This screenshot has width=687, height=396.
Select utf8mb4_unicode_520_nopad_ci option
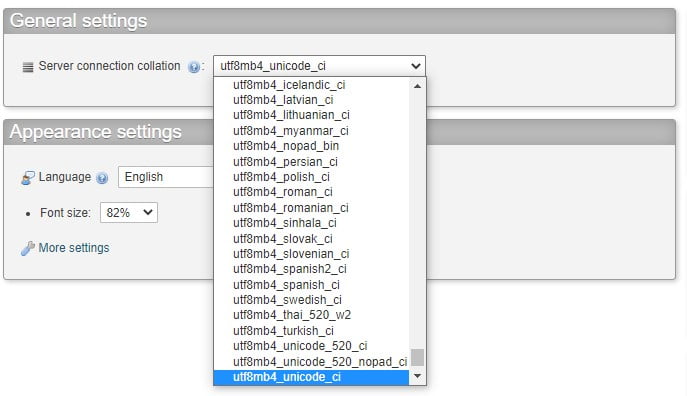point(311,362)
